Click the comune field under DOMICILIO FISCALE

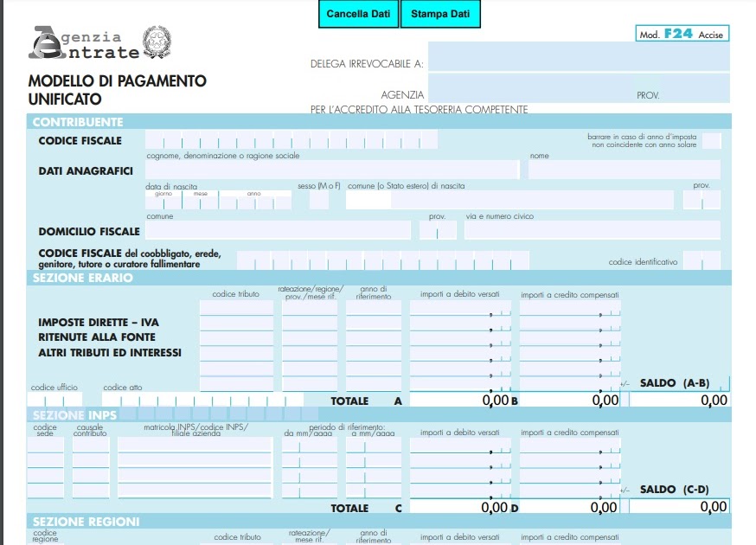(x=277, y=230)
